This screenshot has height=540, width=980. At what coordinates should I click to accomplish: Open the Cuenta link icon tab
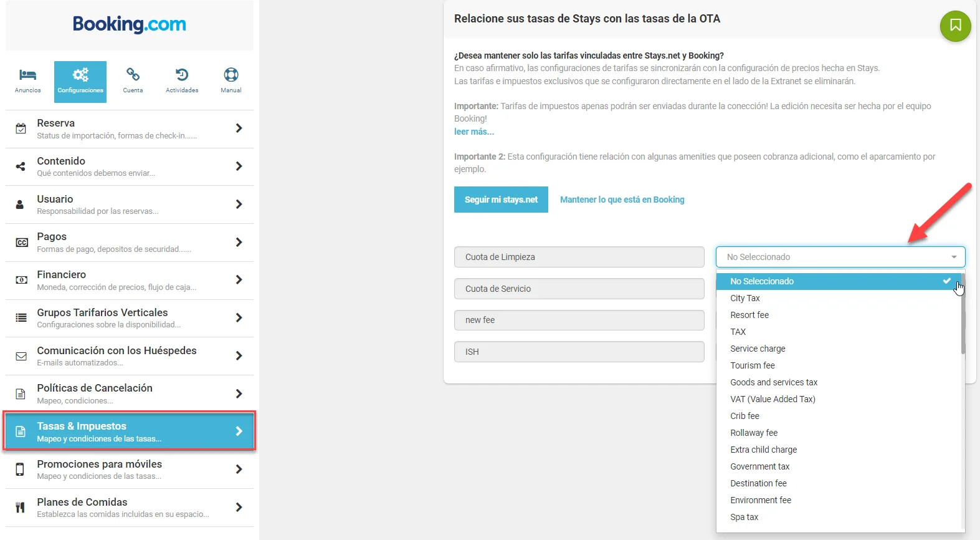pos(133,82)
